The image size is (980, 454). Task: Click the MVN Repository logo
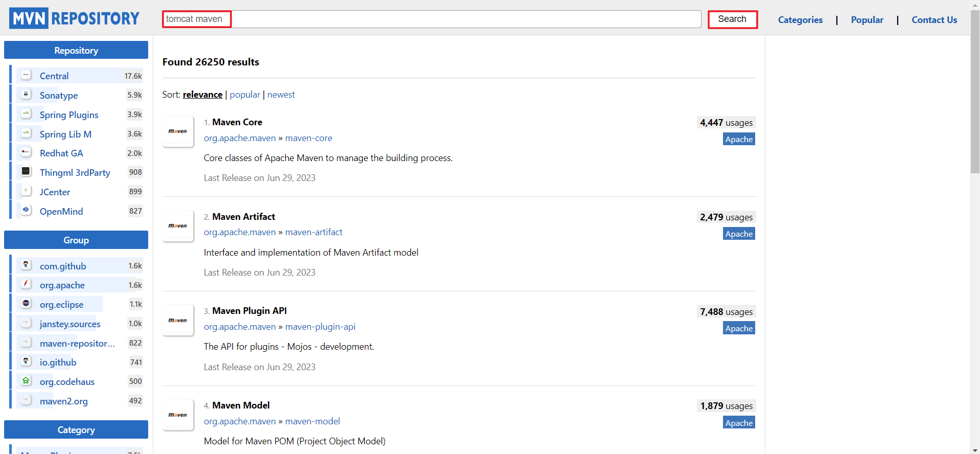click(74, 18)
